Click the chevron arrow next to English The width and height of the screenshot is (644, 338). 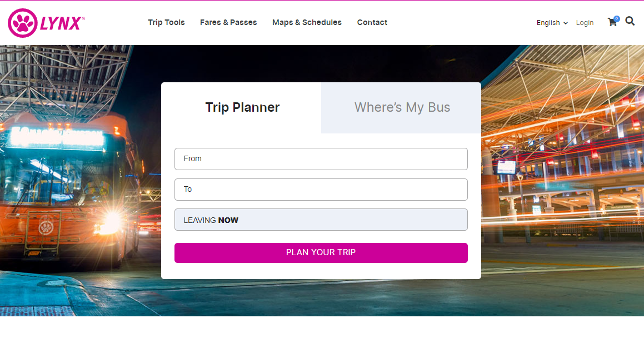(x=566, y=23)
